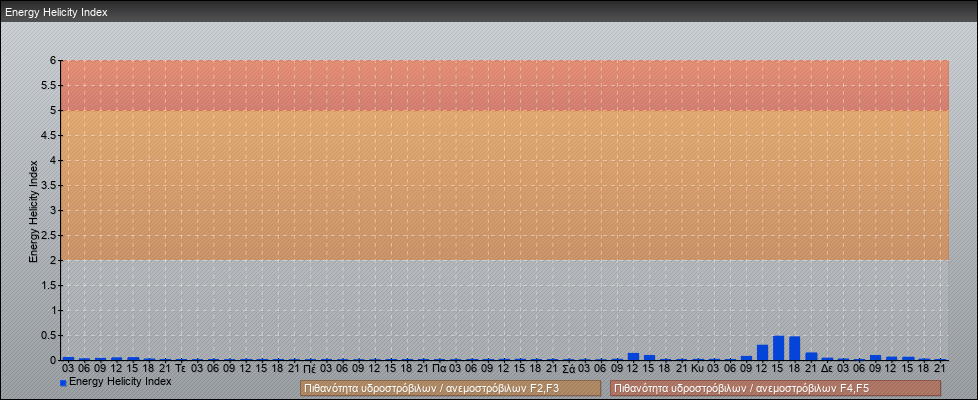Screen dimensions: 978x400
Task: Select the Τε day marker on x-axis
Action: tap(181, 369)
